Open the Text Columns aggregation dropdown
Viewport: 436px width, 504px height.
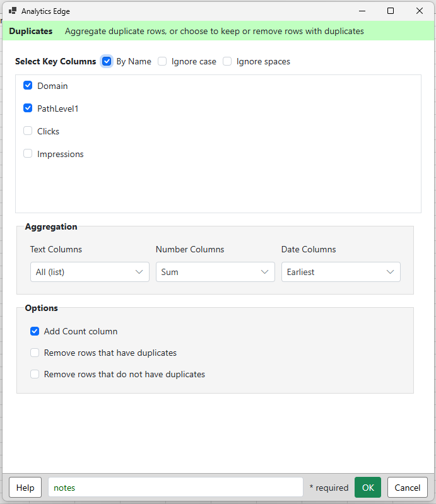[x=90, y=272]
